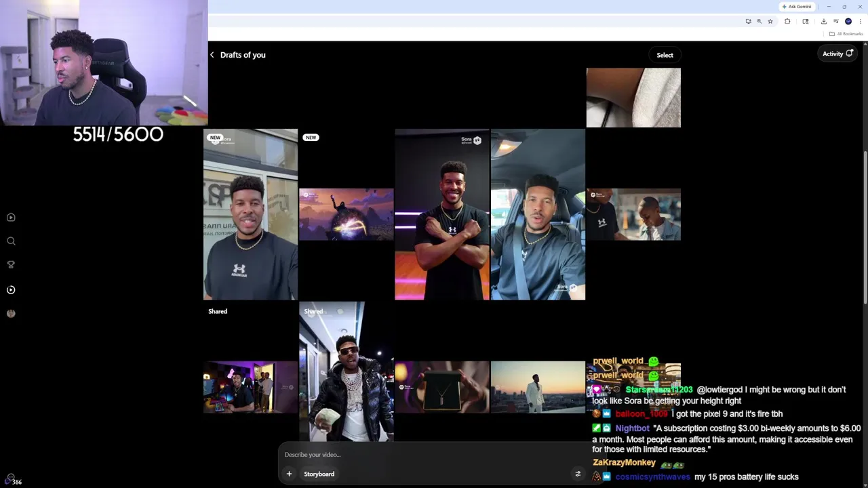Open the man in car draft thumbnail
This screenshot has width=868, height=488.
538,214
